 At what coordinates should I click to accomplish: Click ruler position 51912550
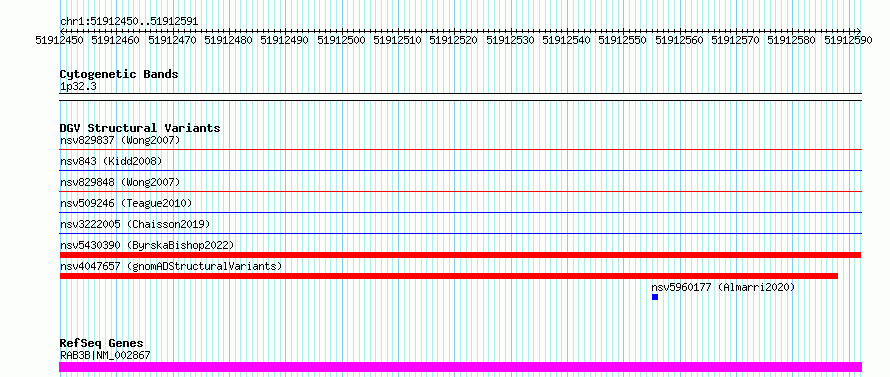[x=623, y=40]
